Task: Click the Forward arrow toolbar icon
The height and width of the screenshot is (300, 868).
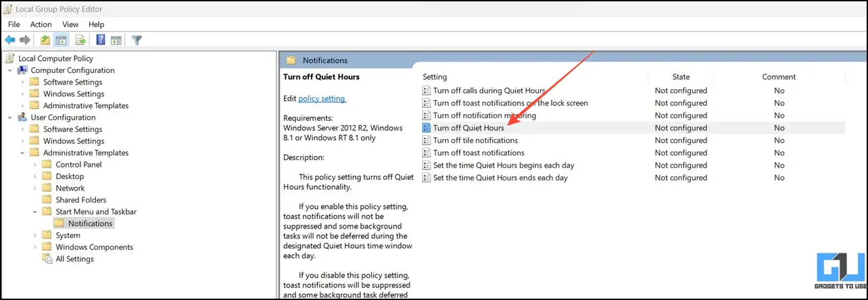Action: coord(26,40)
